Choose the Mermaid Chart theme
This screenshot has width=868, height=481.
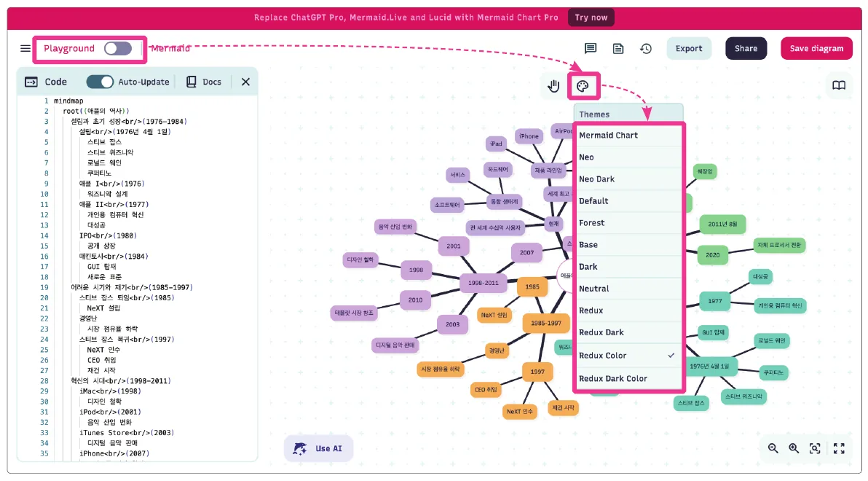[x=628, y=136]
